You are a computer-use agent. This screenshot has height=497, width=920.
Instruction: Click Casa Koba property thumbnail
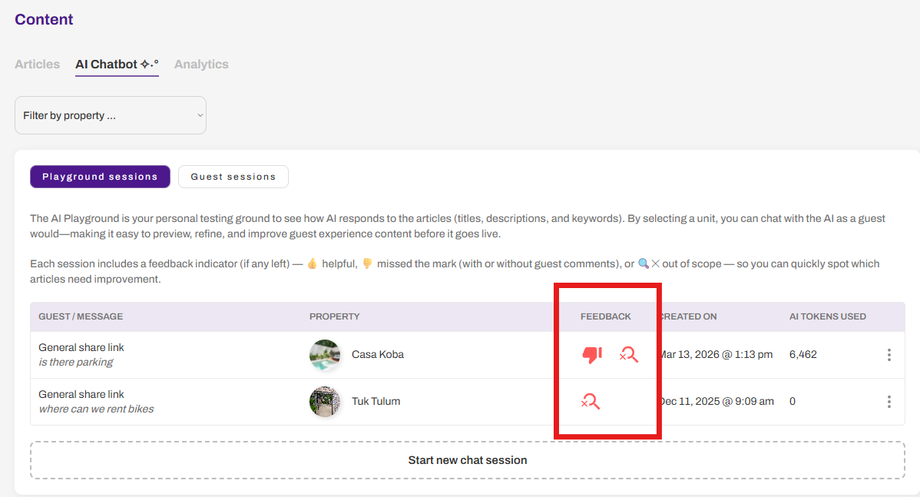[325, 355]
